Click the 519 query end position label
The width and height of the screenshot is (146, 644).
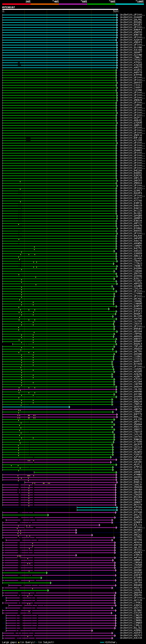(x=115, y=11)
